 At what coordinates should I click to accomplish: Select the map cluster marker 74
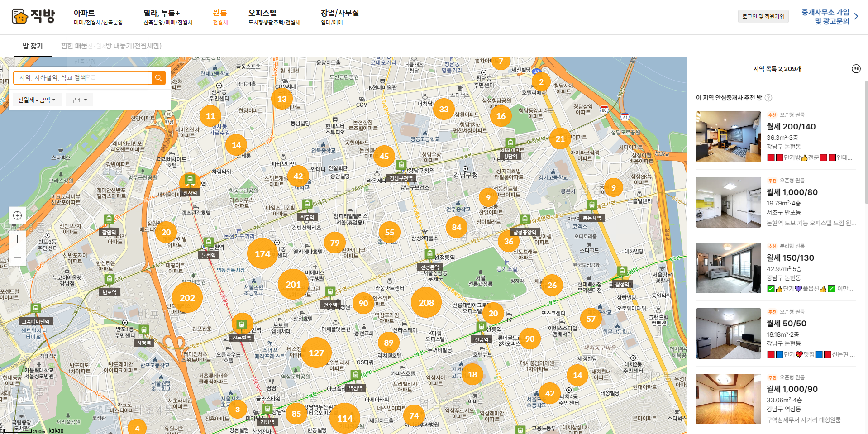414,415
